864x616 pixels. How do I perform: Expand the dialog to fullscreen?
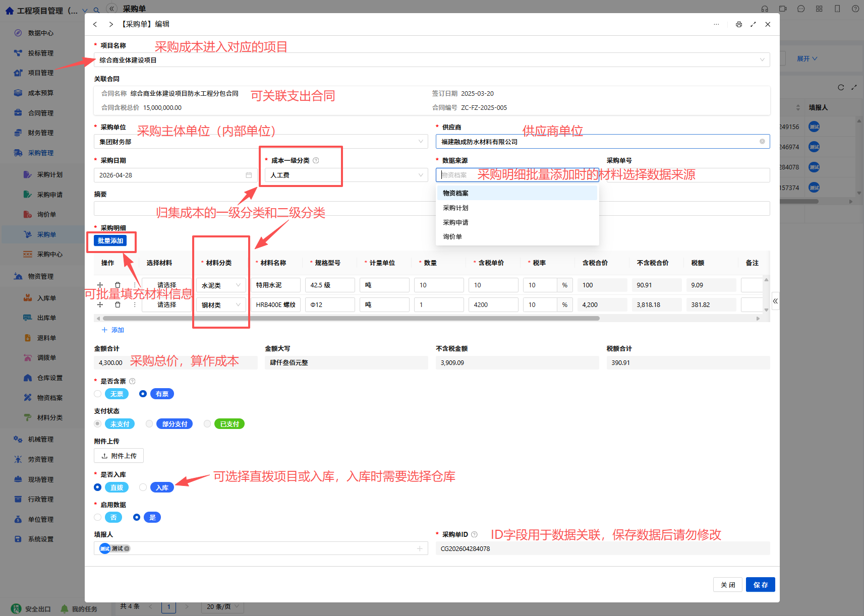pyautogui.click(x=753, y=24)
